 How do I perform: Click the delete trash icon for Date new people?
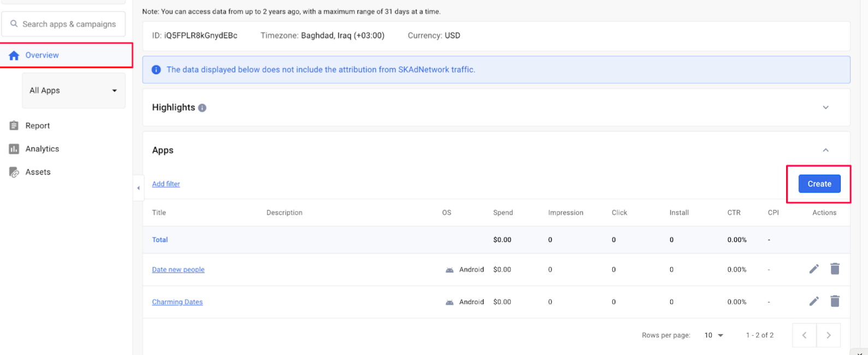coord(835,269)
